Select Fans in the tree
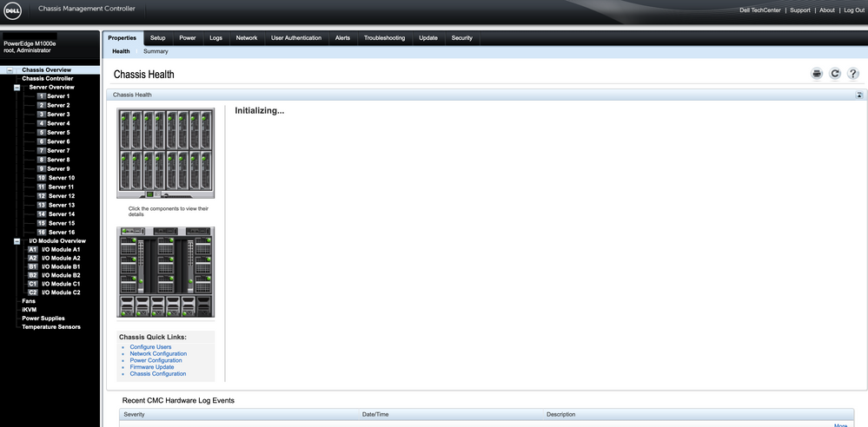 coord(29,301)
